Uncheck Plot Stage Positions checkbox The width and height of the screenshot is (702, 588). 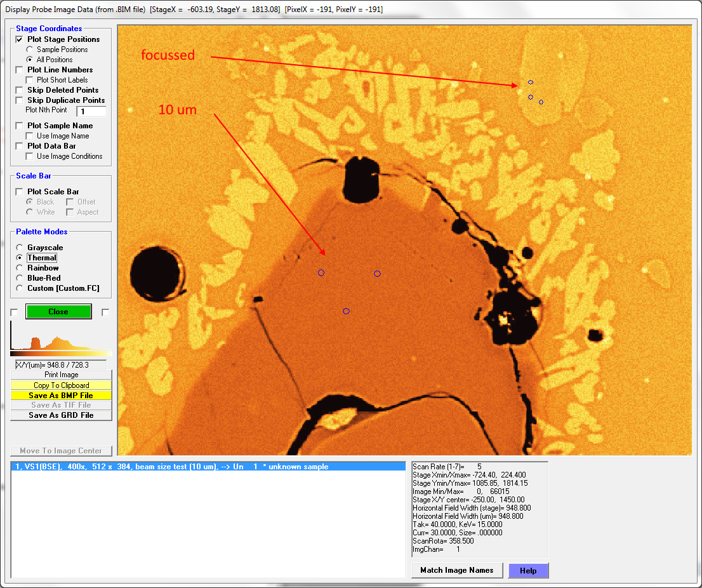[x=20, y=39]
